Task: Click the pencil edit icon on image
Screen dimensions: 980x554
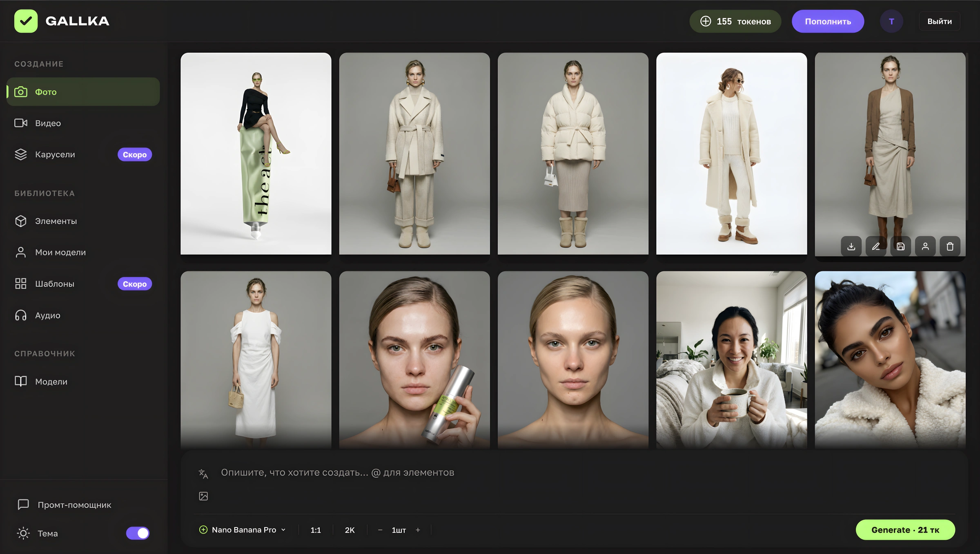Action: click(876, 246)
